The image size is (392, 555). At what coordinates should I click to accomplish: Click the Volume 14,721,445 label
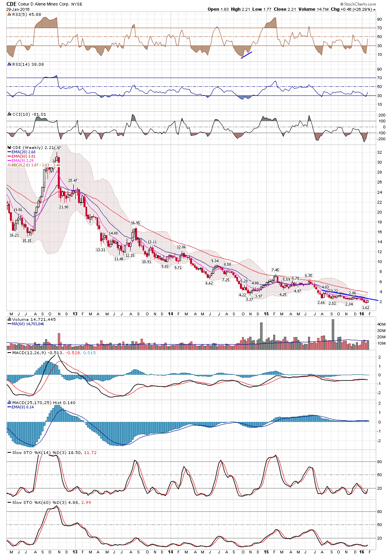pyautogui.click(x=34, y=319)
